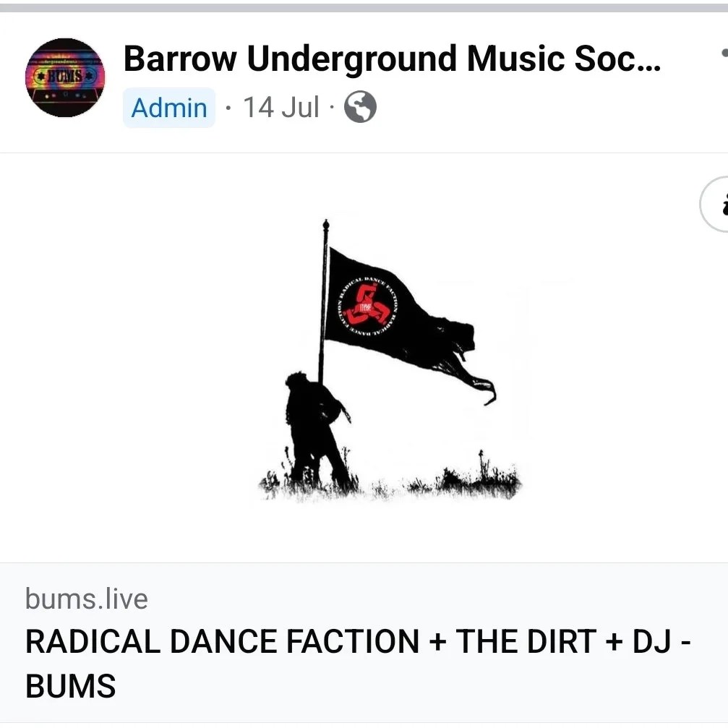
Task: Click the grey separator bar above the post
Action: click(364, 8)
